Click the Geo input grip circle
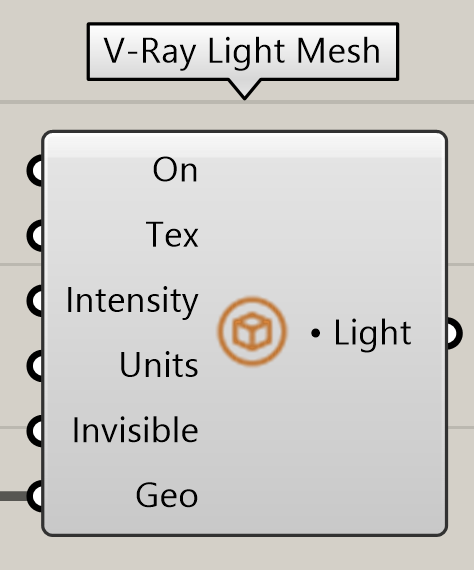 tap(36, 495)
